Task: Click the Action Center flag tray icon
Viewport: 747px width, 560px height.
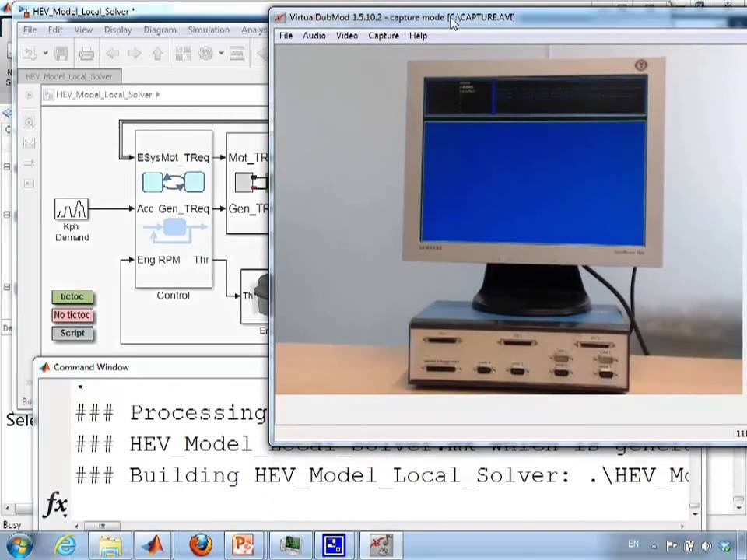Action: click(672, 546)
